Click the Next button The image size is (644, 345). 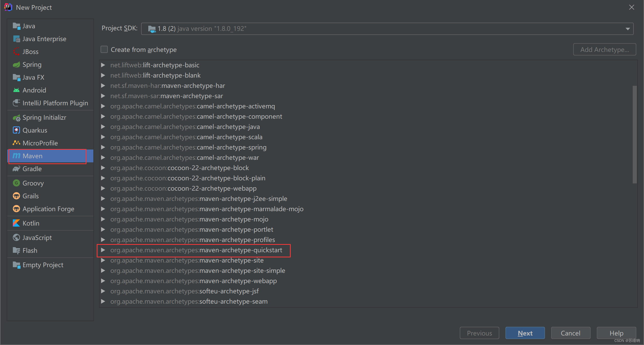pyautogui.click(x=525, y=333)
